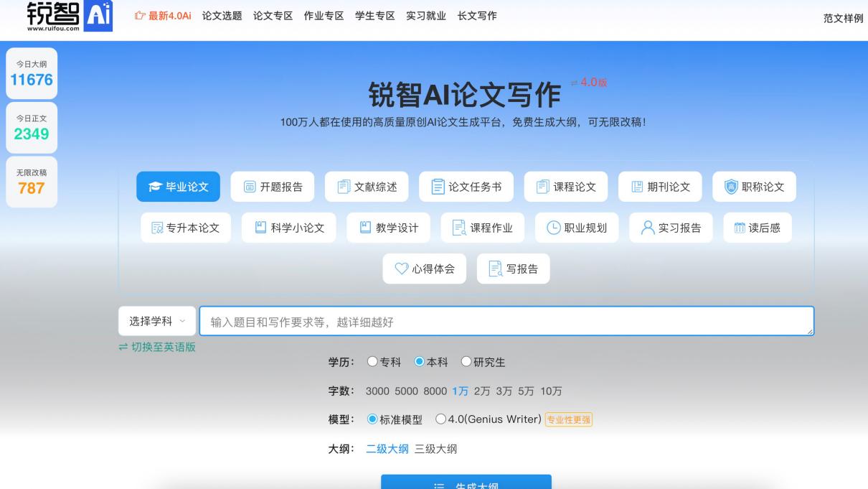Click the 文献综述 icon
The height and width of the screenshot is (489, 868).
[344, 187]
